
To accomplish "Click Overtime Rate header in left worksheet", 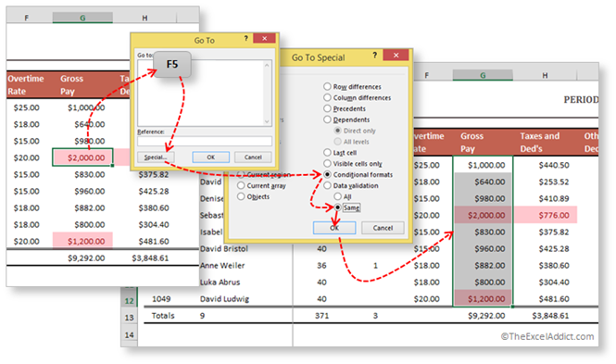I will 26,85.
